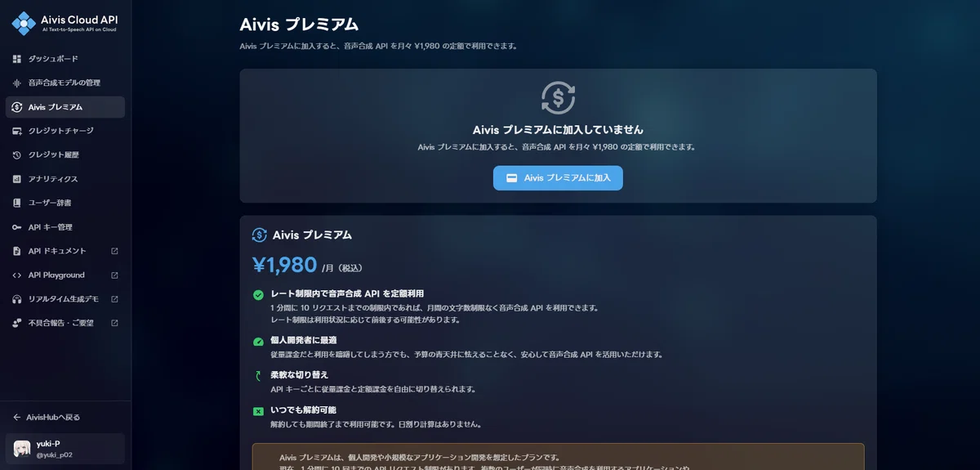The image size is (980, 470).
Task: Click the @yuki_p02 handle
Action: (x=55, y=454)
